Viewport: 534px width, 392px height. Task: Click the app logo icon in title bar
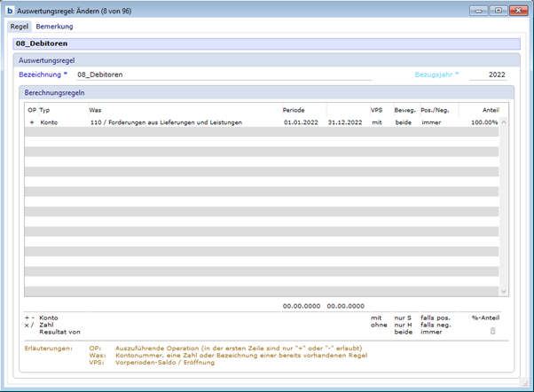click(x=10, y=11)
